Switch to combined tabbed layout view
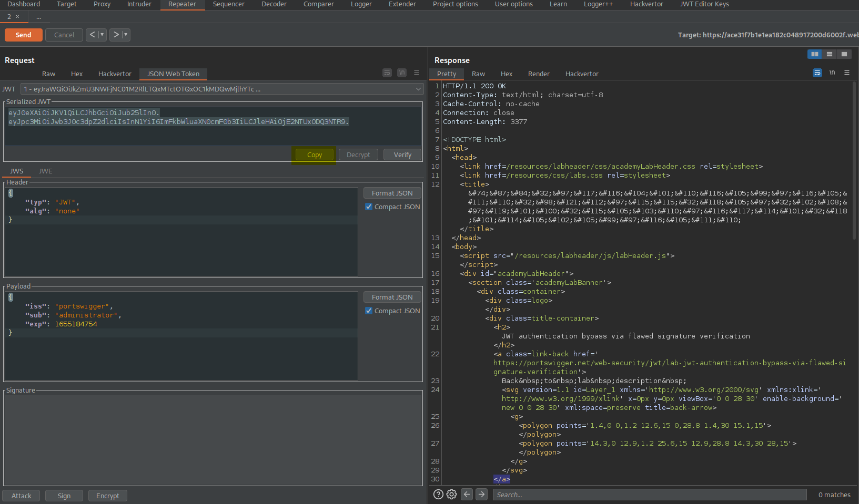The height and width of the screenshot is (504, 859). coord(844,54)
